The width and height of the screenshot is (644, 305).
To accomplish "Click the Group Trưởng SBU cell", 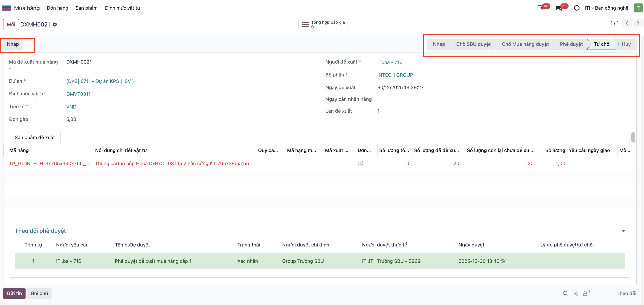I will [303, 261].
